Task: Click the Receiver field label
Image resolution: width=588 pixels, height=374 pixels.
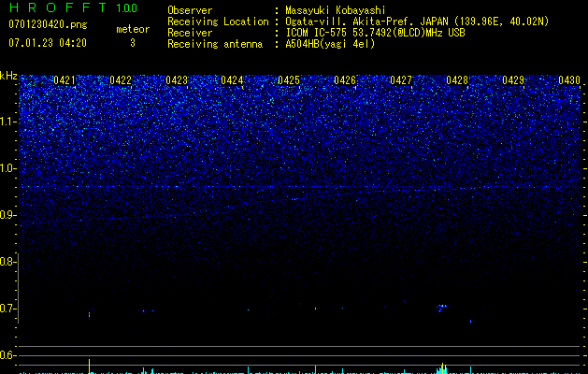Action: click(x=190, y=33)
